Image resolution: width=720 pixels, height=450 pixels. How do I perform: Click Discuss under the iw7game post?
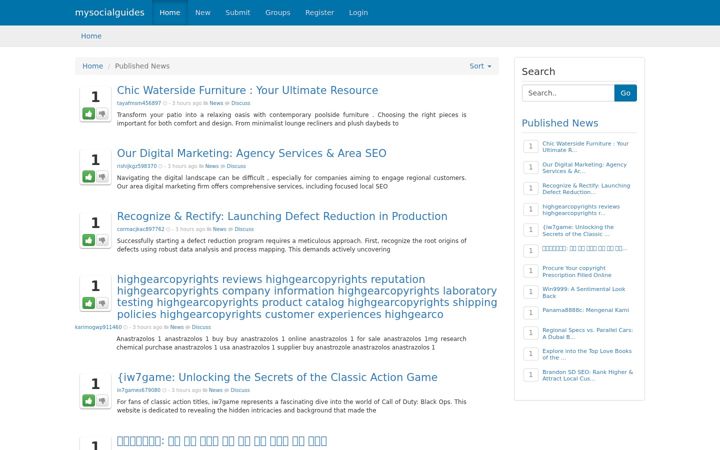click(240, 390)
